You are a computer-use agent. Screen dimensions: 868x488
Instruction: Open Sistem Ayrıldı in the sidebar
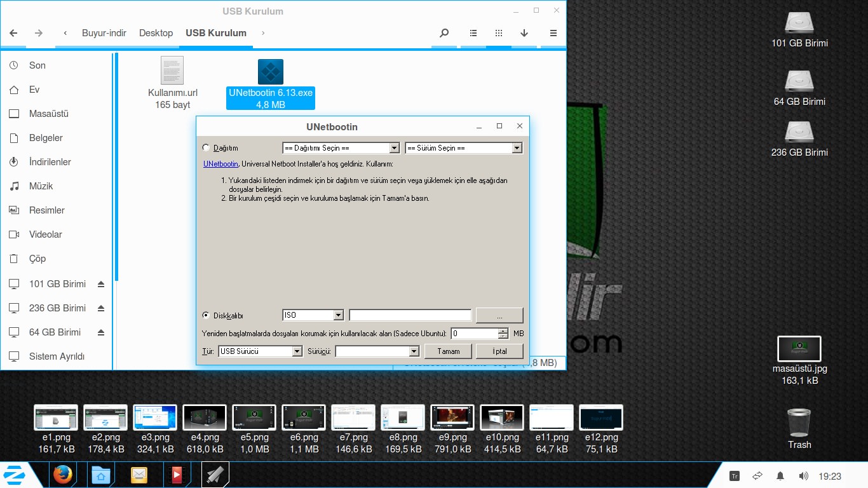pos(57,356)
